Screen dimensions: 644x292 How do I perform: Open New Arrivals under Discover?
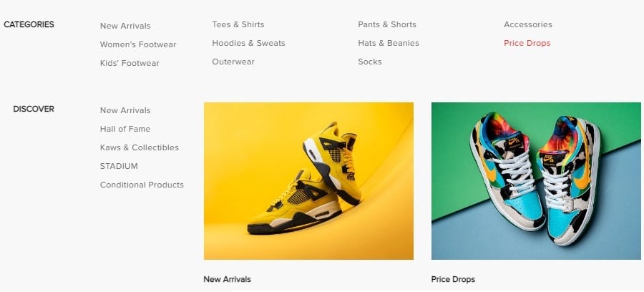pos(125,110)
